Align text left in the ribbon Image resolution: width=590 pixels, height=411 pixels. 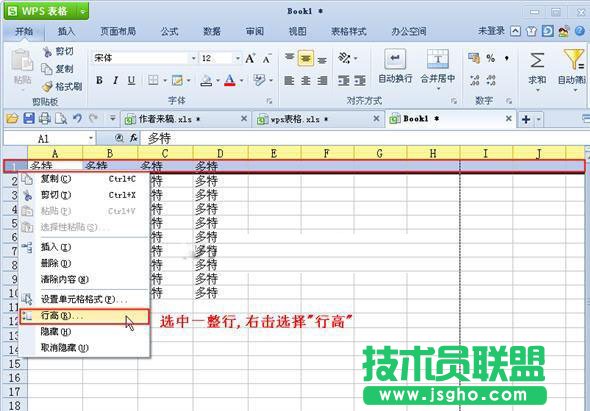coord(289,81)
